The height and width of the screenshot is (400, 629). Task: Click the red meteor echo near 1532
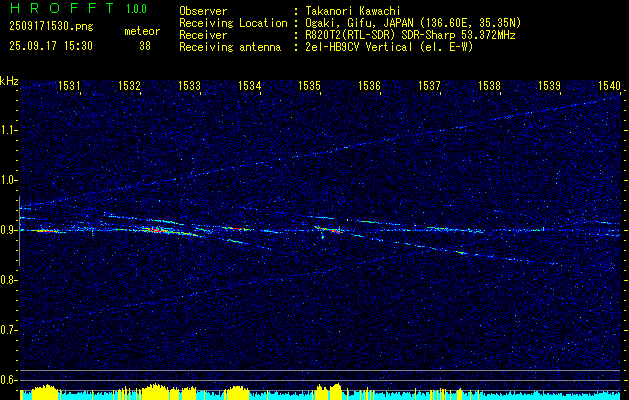[x=156, y=230]
